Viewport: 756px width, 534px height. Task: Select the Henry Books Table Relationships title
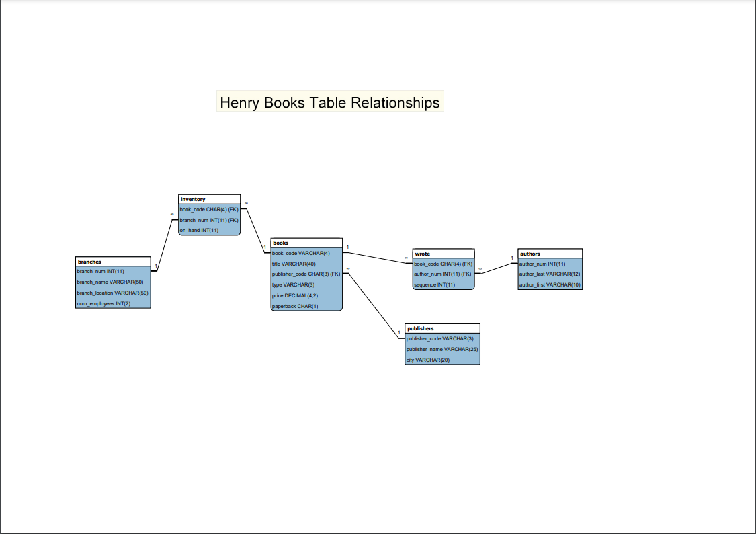pos(329,103)
